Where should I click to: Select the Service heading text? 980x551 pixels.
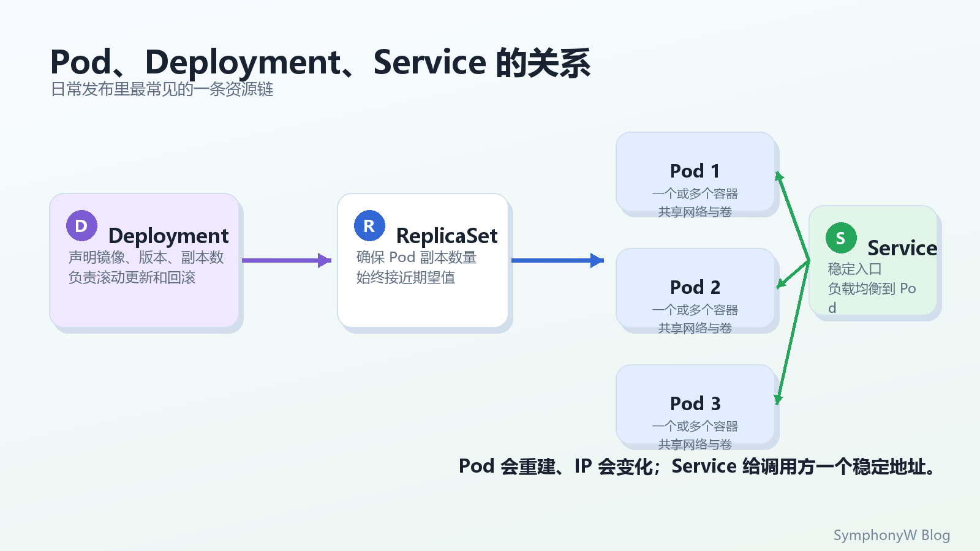pyautogui.click(x=902, y=248)
